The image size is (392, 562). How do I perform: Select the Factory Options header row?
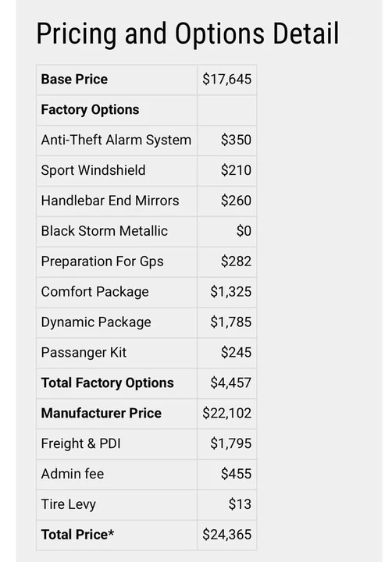[146, 110]
